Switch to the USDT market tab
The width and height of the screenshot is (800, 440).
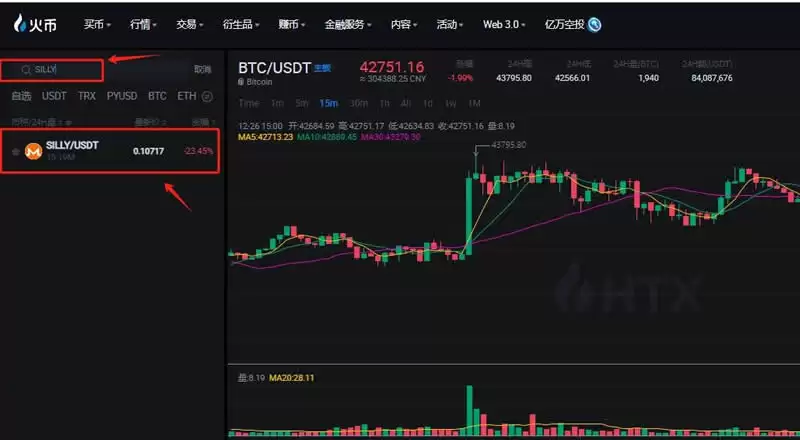[x=54, y=96]
